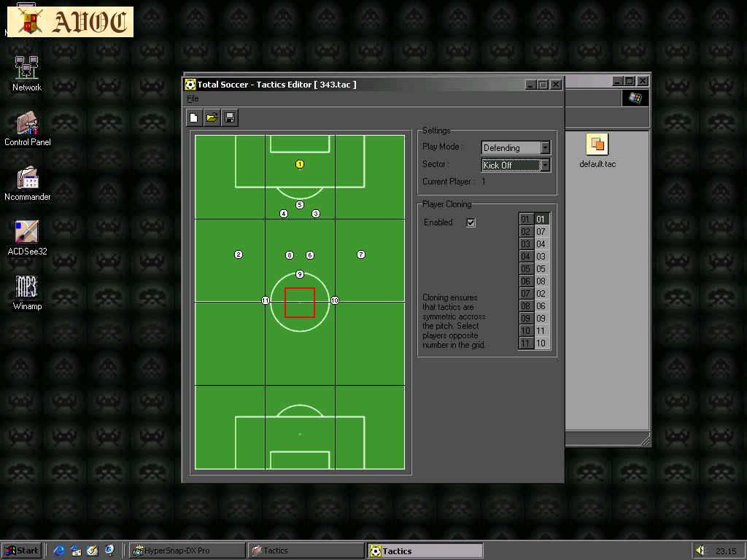Select the red ball sector square on the pitch

(x=300, y=303)
